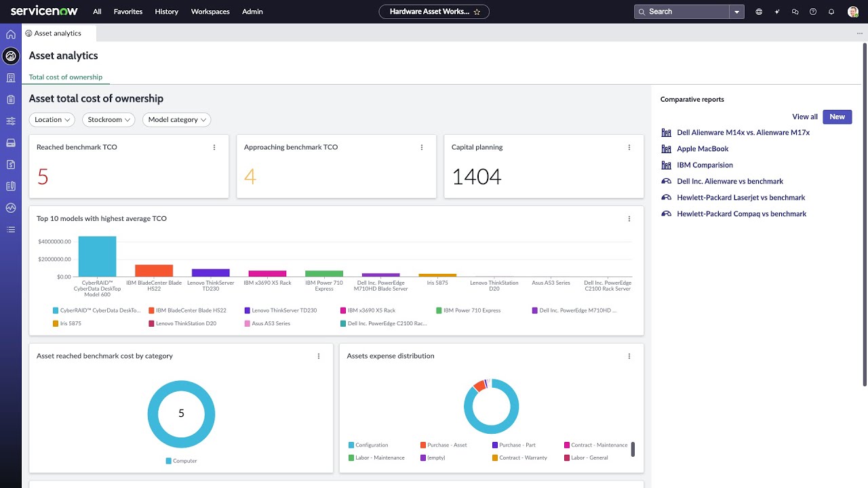Open the Model category dropdown
Screen dimensions: 868x488
(176, 119)
